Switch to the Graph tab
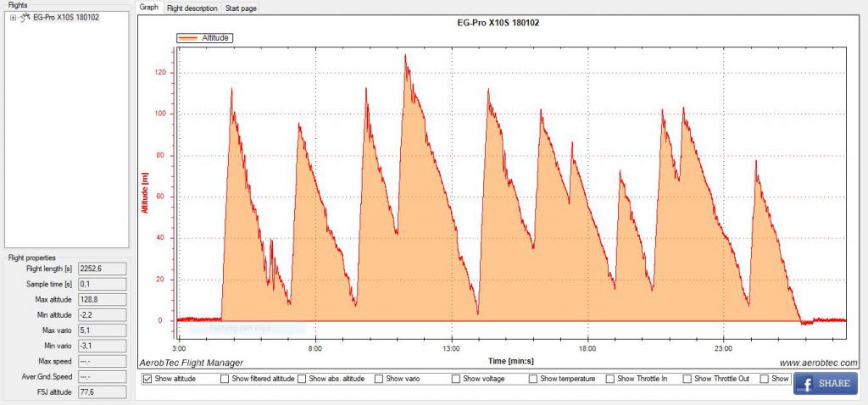Image resolution: width=868 pixels, height=405 pixels. 149,8
